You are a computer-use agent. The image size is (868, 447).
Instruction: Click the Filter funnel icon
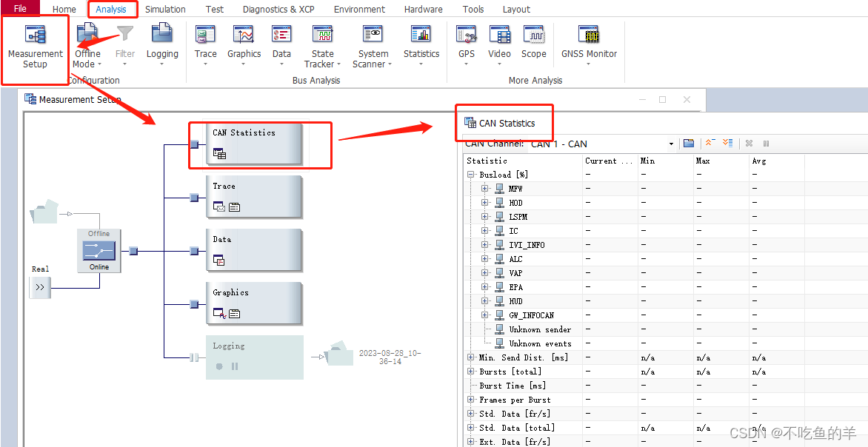point(125,34)
